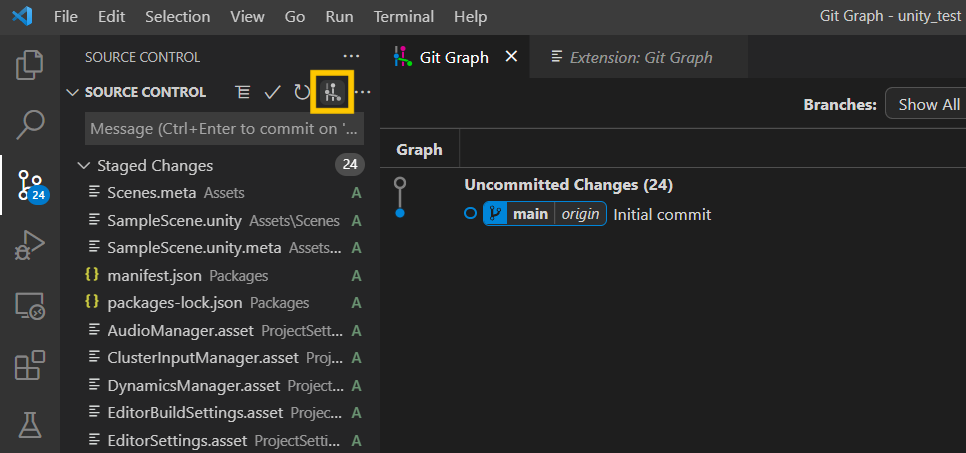Open the Branches Show All dropdown

pyautogui.click(x=925, y=104)
